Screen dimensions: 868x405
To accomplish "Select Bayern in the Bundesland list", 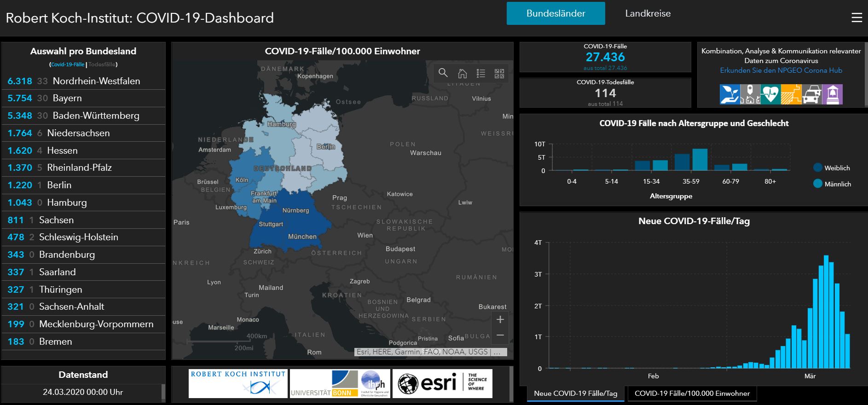I will coord(83,98).
